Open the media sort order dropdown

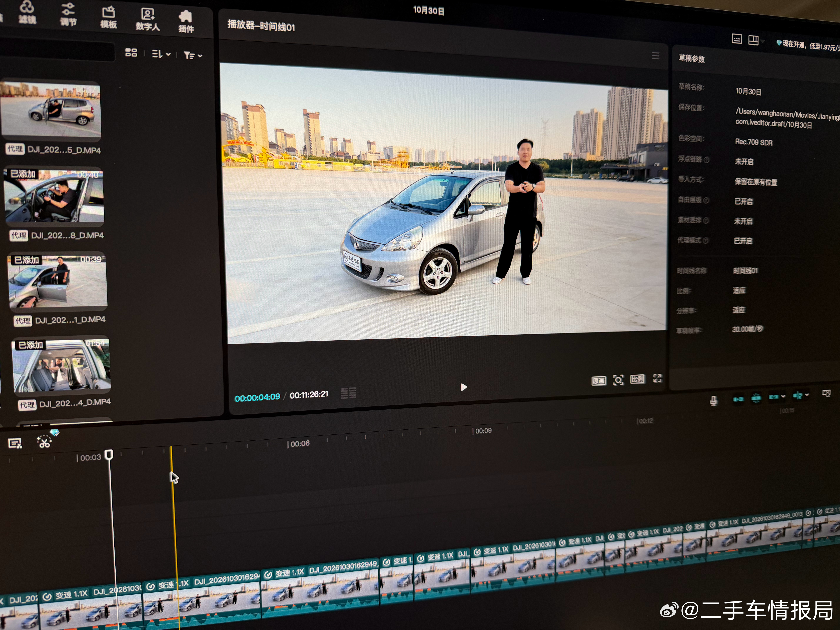(161, 54)
